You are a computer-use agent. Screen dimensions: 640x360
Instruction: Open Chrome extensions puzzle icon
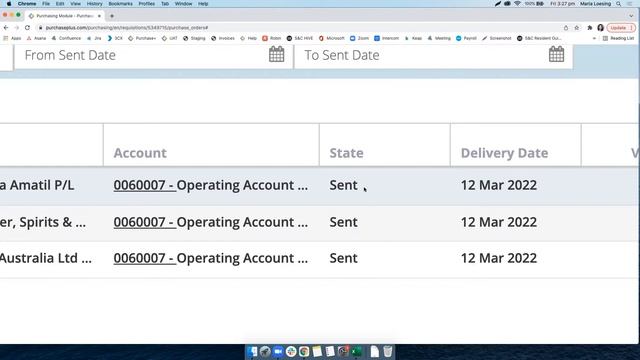[589, 28]
